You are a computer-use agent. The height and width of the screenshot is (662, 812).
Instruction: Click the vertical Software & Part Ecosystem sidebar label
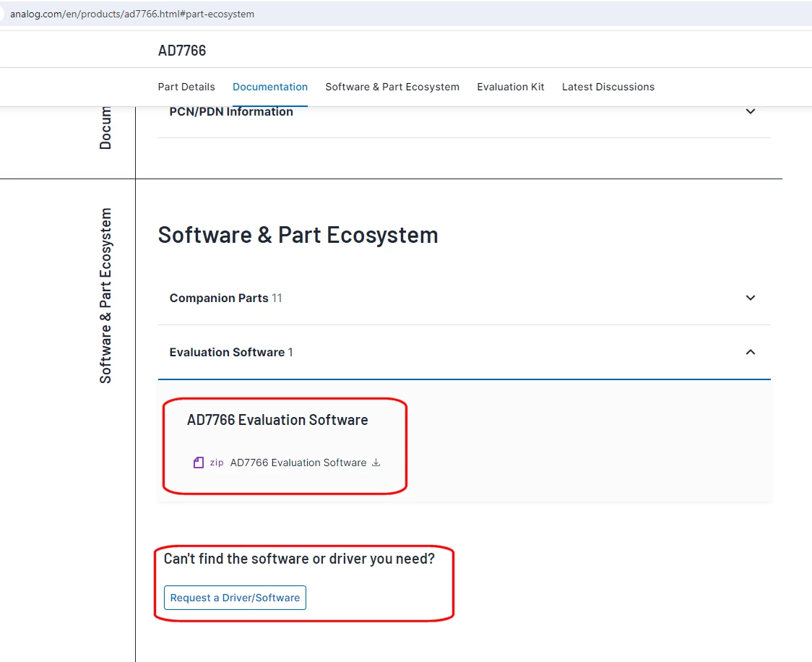(105, 296)
